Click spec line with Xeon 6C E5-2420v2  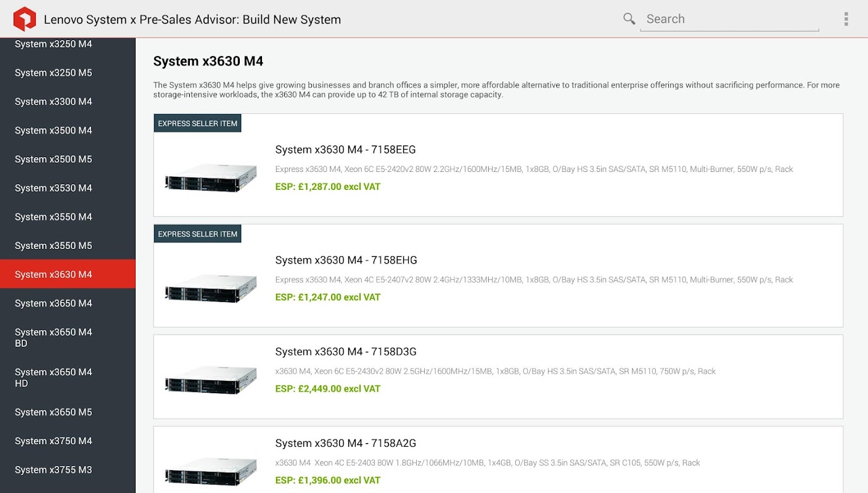(534, 169)
